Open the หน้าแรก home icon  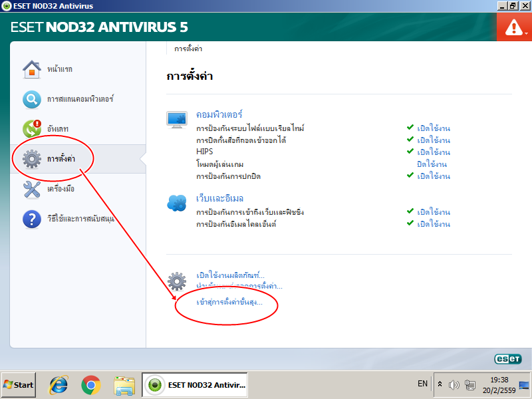(x=31, y=69)
